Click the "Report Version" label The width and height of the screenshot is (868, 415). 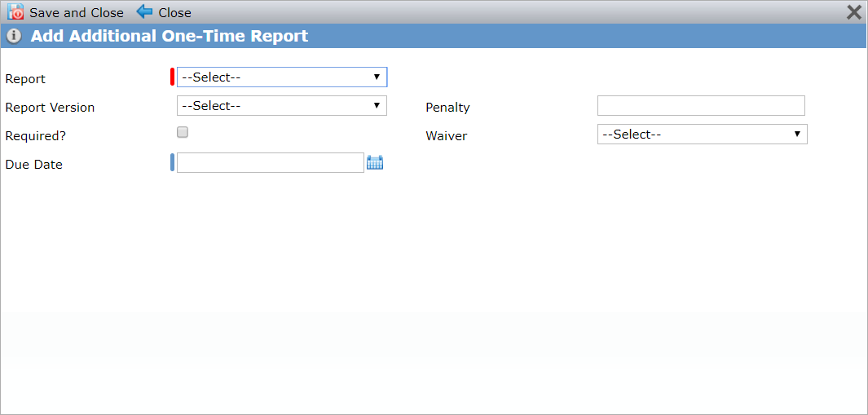[50, 108]
